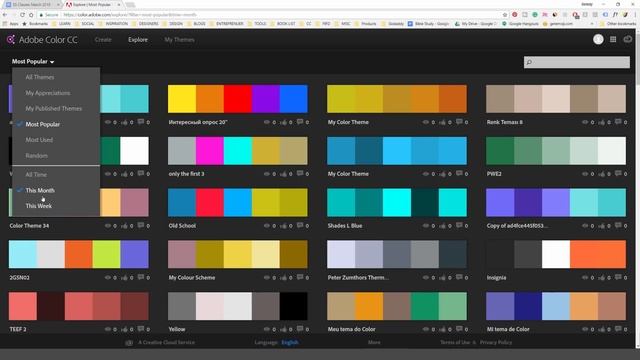Click the Explore Most Popular browser tab
The image size is (640, 360).
93,4
